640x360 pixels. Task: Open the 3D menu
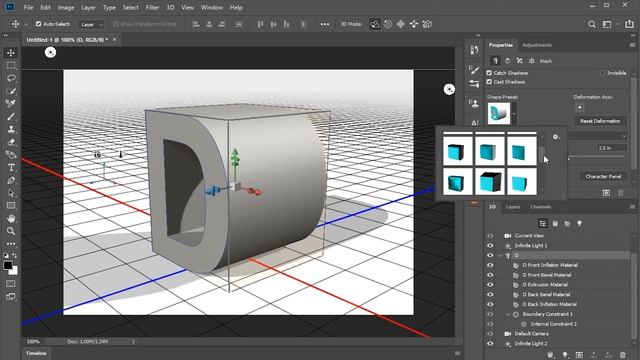tap(170, 7)
